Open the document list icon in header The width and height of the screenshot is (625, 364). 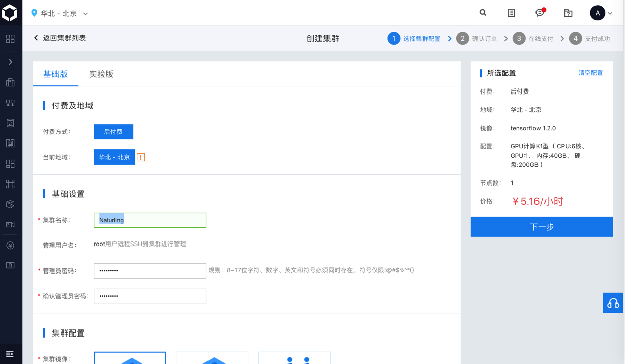pos(511,13)
